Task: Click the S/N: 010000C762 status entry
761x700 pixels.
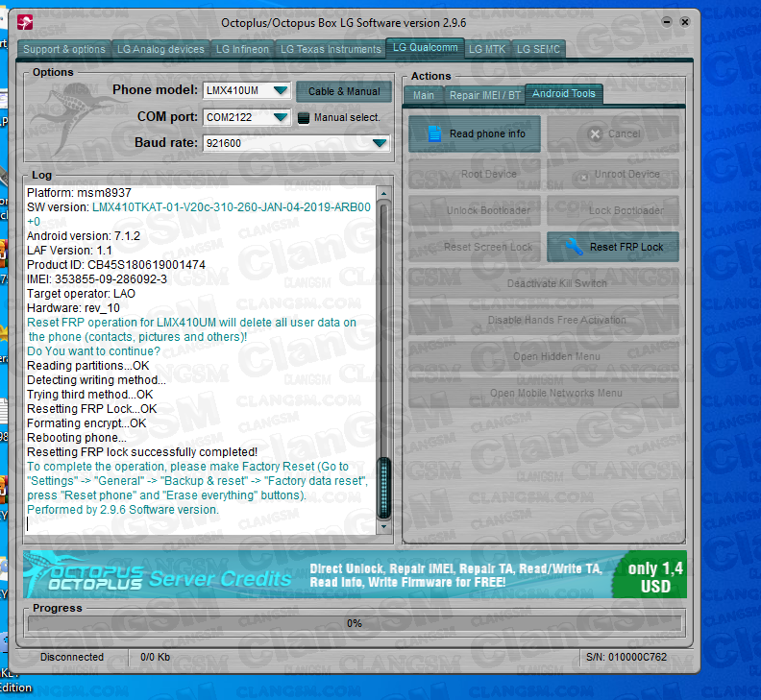Action: coord(626,657)
